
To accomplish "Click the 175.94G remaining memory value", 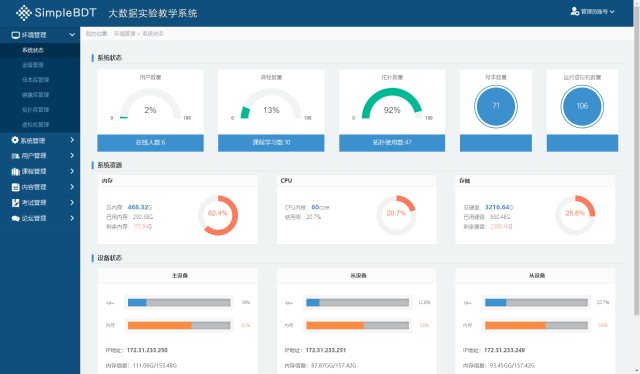I will 142,227.
